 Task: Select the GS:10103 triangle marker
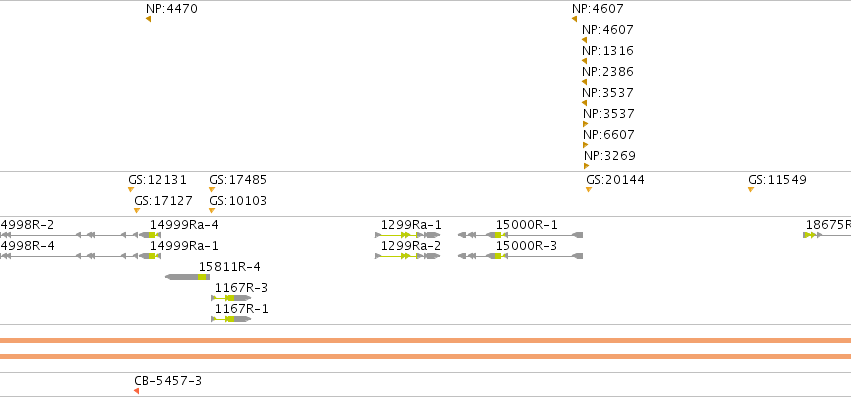[x=212, y=211]
